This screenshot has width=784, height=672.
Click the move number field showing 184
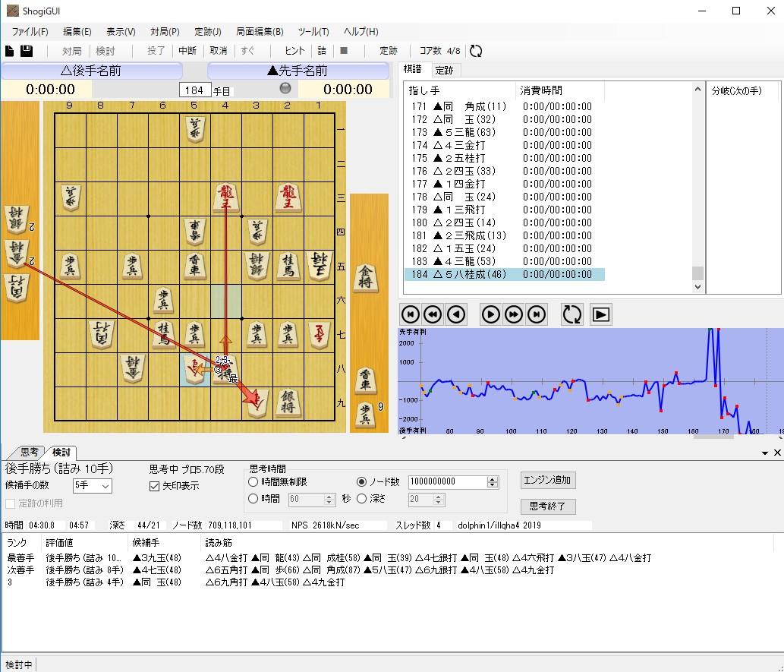tap(194, 90)
